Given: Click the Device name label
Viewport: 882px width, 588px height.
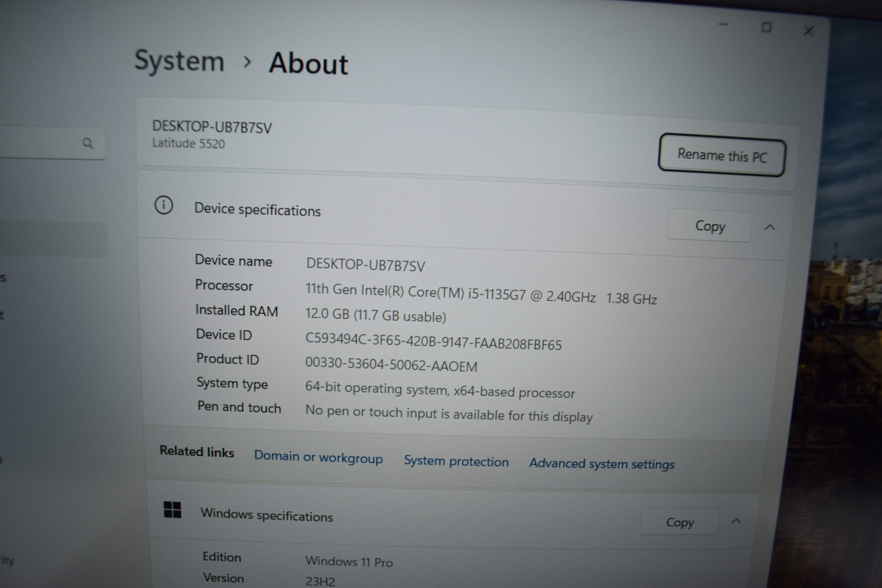Looking at the screenshot, I should coord(233,261).
